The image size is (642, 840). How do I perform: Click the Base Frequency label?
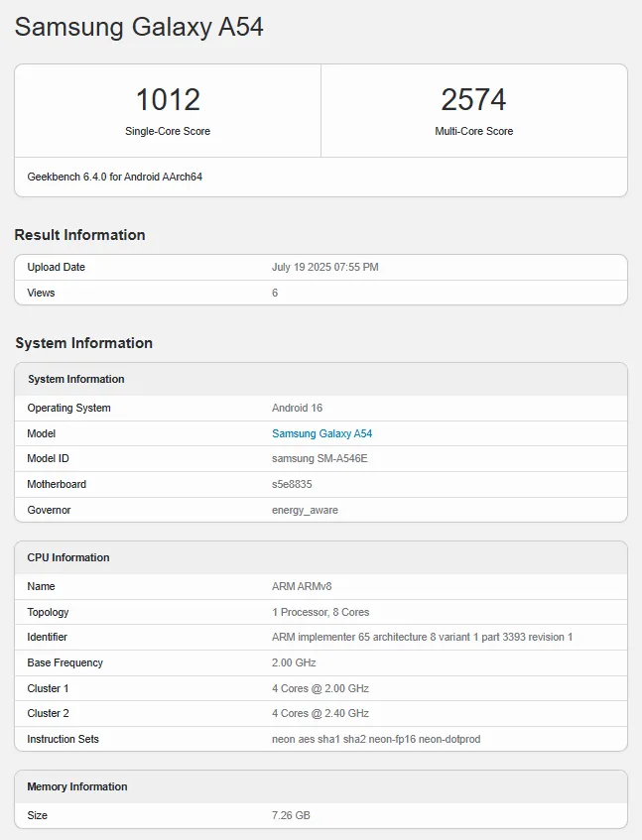point(64,662)
